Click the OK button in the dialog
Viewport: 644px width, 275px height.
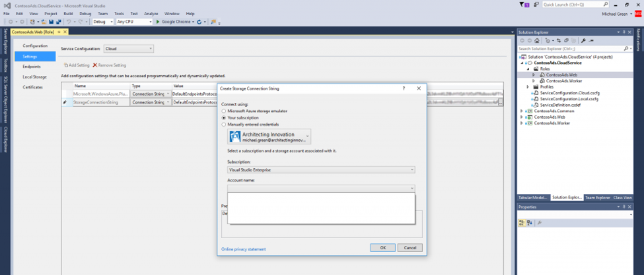click(x=383, y=247)
